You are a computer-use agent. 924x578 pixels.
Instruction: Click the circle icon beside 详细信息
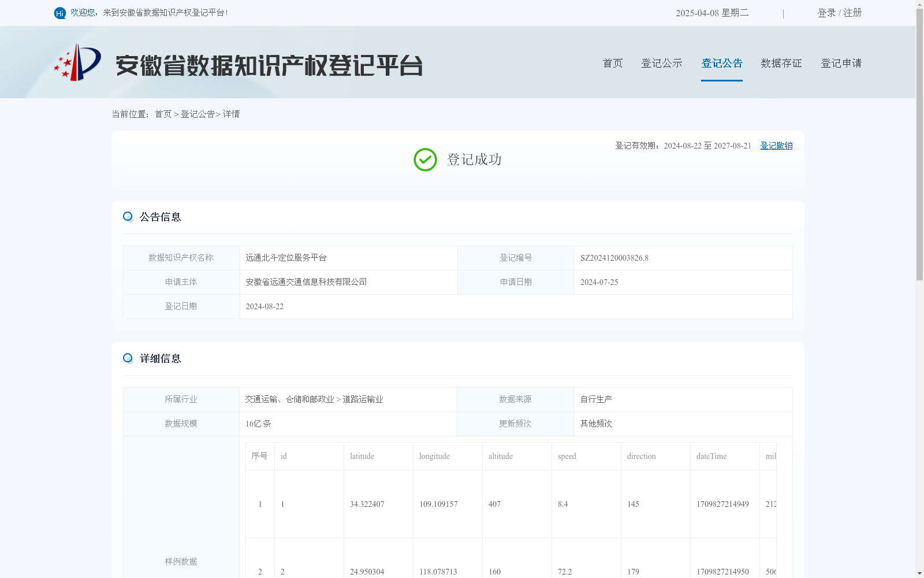point(128,358)
